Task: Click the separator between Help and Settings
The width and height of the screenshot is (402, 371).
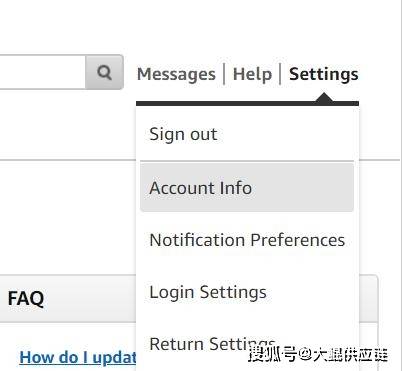Action: [280, 74]
